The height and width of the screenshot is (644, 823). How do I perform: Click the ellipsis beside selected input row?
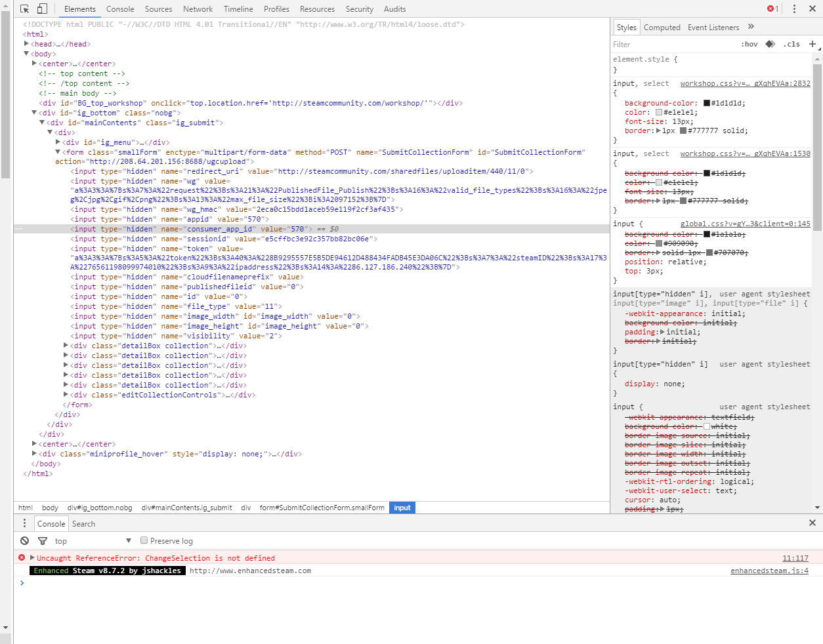19,229
